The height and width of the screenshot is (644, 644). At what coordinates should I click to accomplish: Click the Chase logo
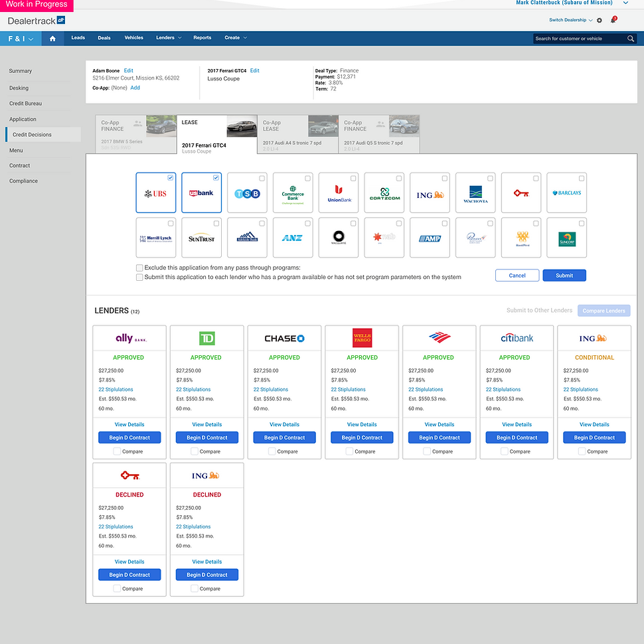(x=284, y=339)
